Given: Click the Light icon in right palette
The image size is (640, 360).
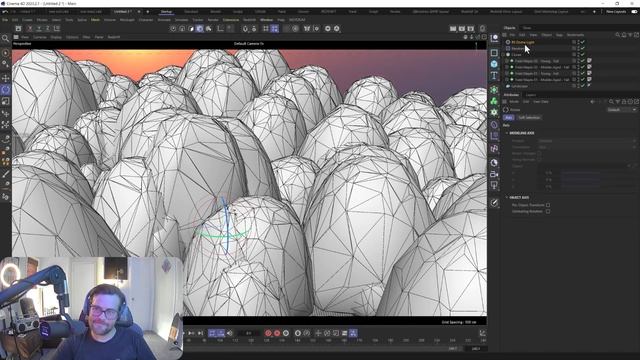Looking at the screenshot, I should click(494, 186).
